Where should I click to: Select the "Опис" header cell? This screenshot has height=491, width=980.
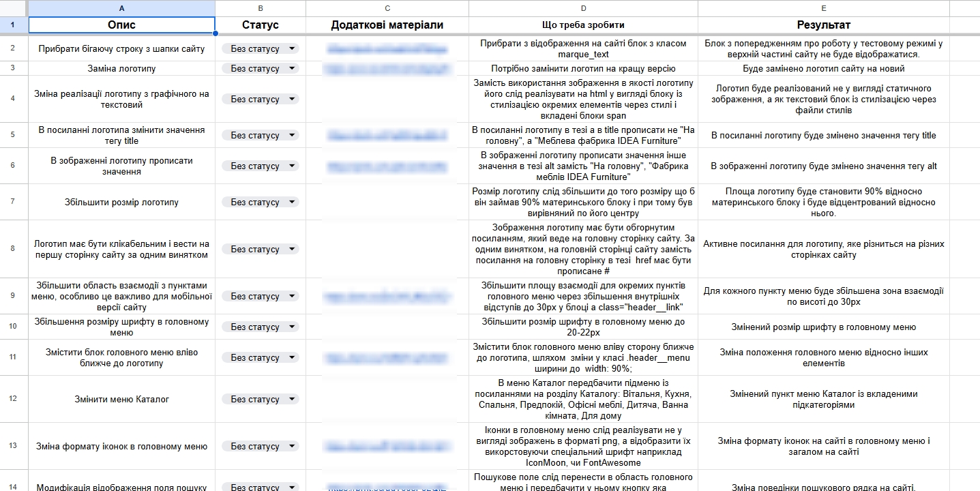click(x=121, y=25)
